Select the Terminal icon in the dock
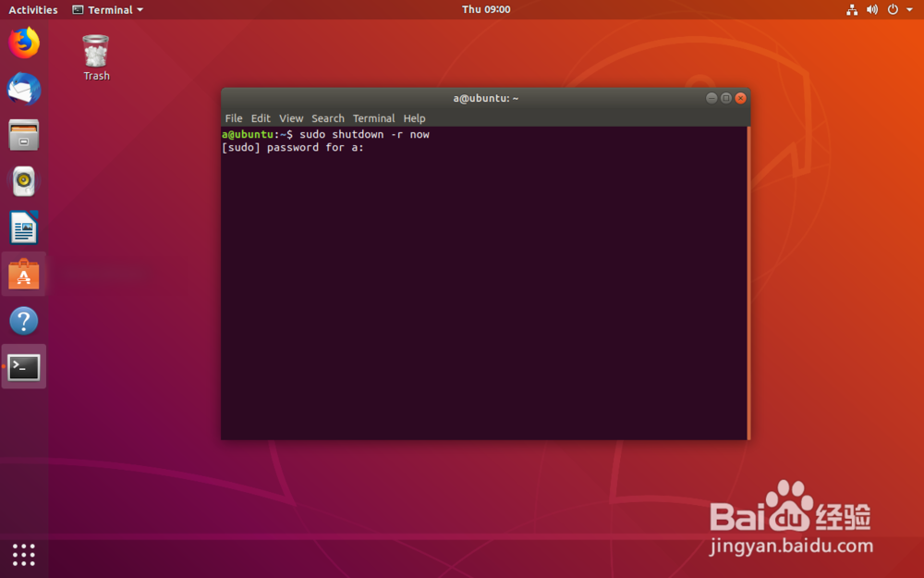 point(23,366)
